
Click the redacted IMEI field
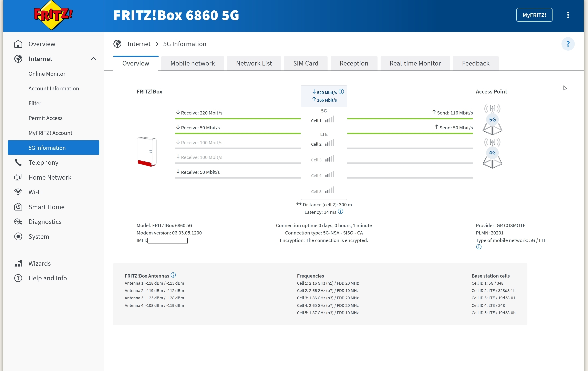tap(167, 241)
